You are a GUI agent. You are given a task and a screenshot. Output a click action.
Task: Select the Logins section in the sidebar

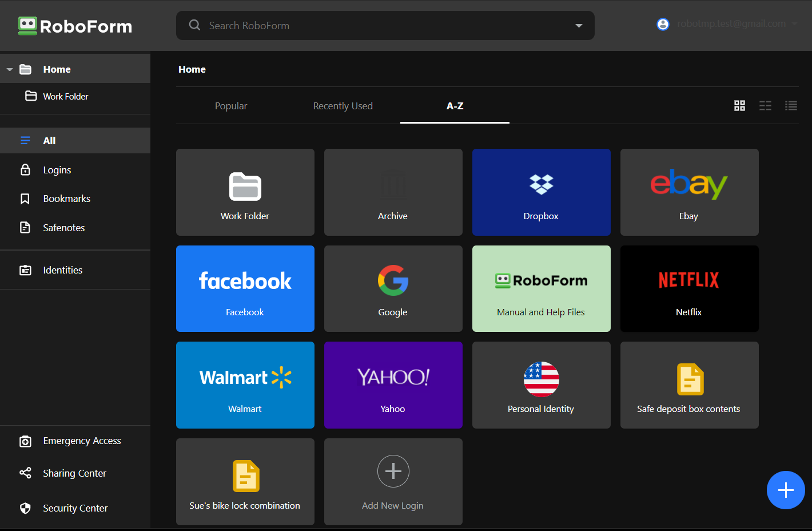point(57,169)
